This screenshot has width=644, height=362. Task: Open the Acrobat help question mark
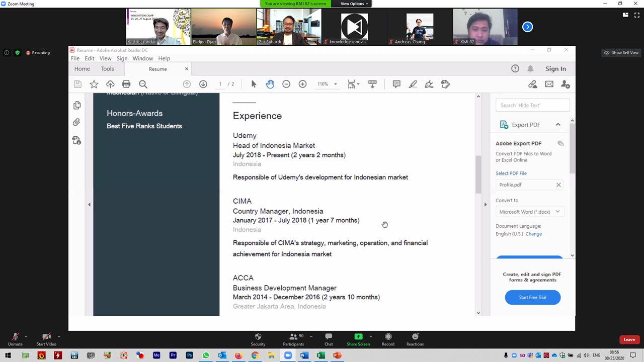click(x=515, y=68)
